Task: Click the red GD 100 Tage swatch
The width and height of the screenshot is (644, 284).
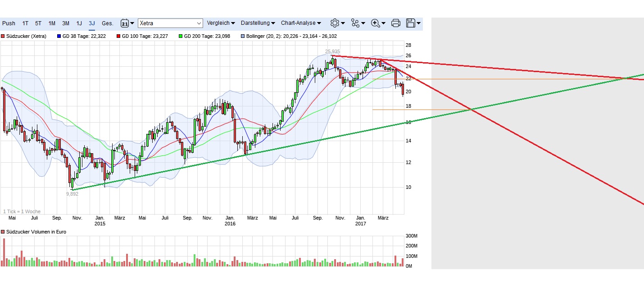Action: pos(118,36)
